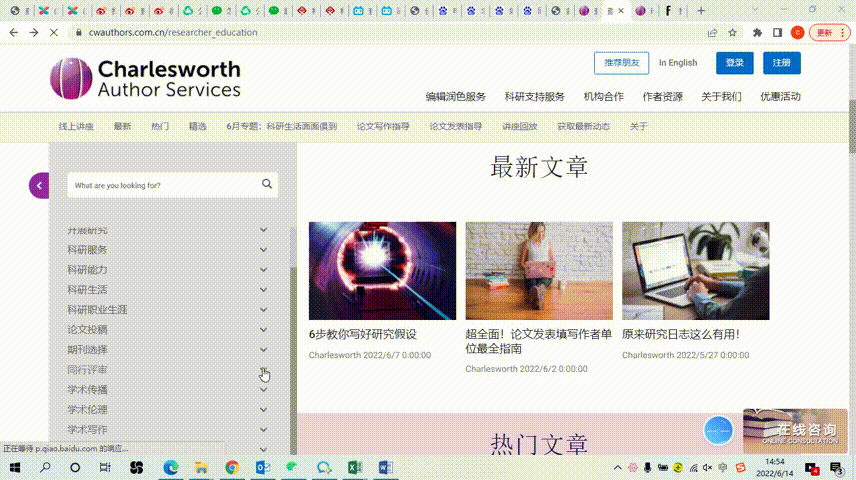The width and height of the screenshot is (856, 480).
Task: Stop page loading with X button
Action: click(54, 33)
